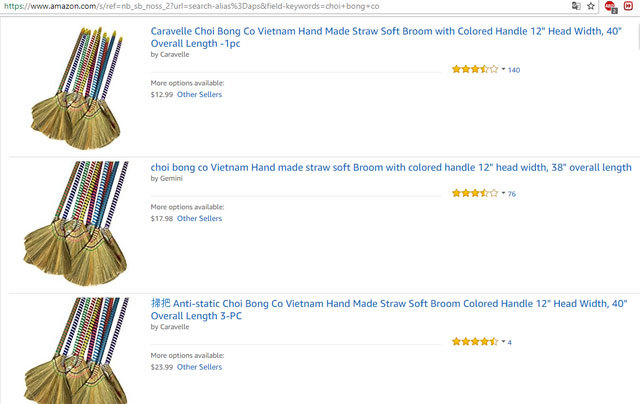Click Other Sellers next to the $17.98 price
Image resolution: width=640 pixels, height=404 pixels.
click(199, 218)
